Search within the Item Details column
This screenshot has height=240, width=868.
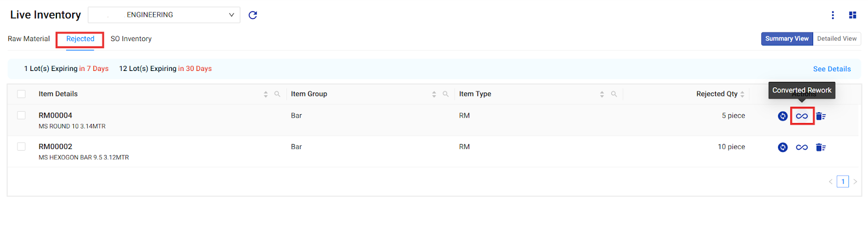(x=277, y=94)
